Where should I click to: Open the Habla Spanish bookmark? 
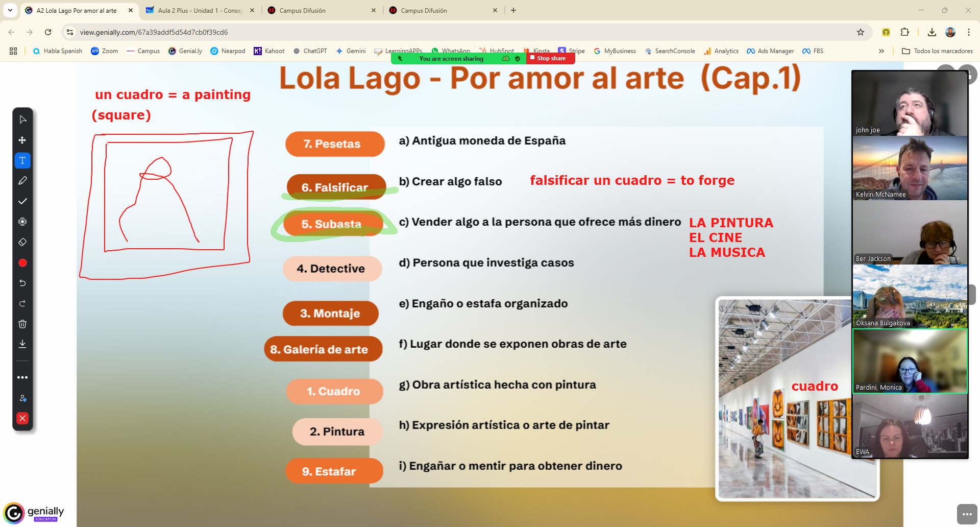point(57,51)
